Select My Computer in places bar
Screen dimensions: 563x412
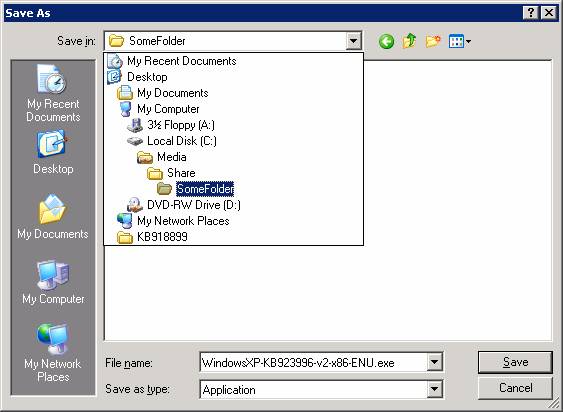pos(53,282)
